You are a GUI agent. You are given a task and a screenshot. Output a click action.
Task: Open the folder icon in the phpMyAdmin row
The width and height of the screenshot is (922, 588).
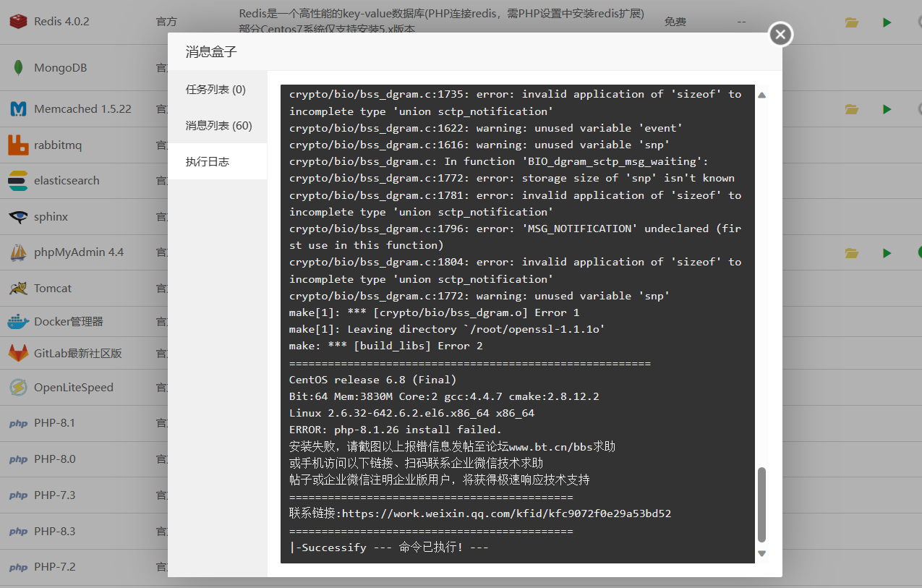pyautogui.click(x=852, y=253)
